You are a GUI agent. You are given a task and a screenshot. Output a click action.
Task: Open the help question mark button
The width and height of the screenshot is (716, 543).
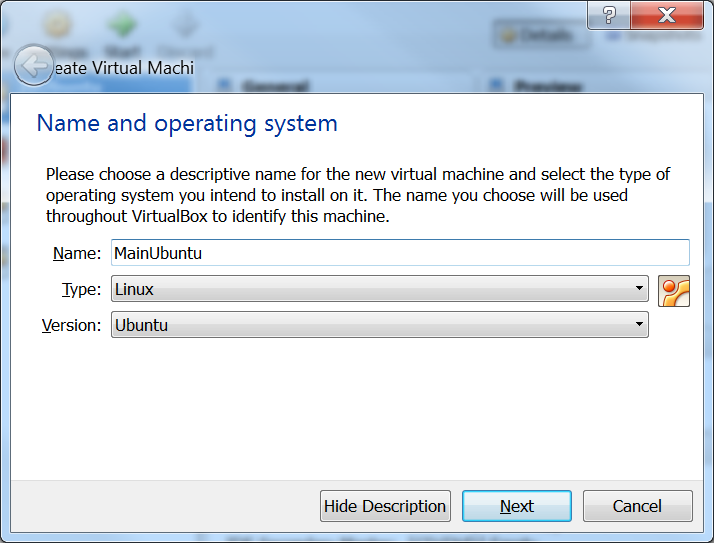[x=609, y=15]
